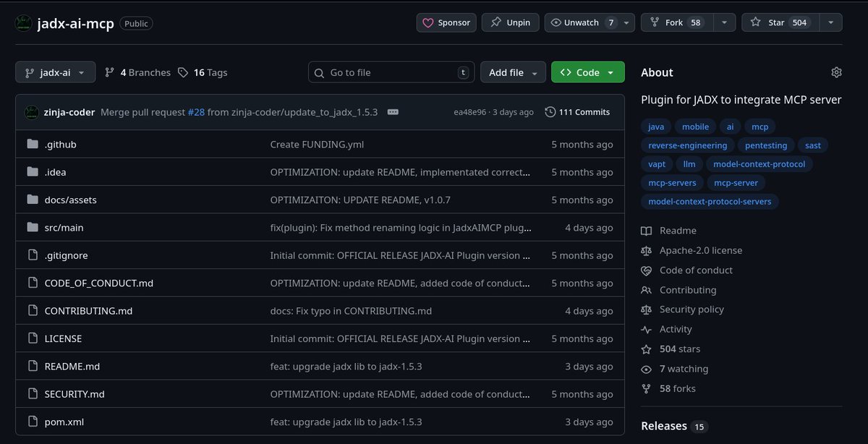View the 7 watching link
Image resolution: width=868 pixels, height=444 pixels.
(x=675, y=369)
